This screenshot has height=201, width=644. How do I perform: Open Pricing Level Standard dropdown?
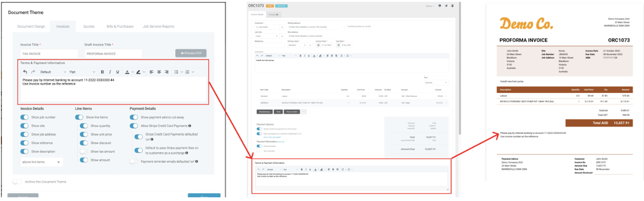[x=297, y=45]
